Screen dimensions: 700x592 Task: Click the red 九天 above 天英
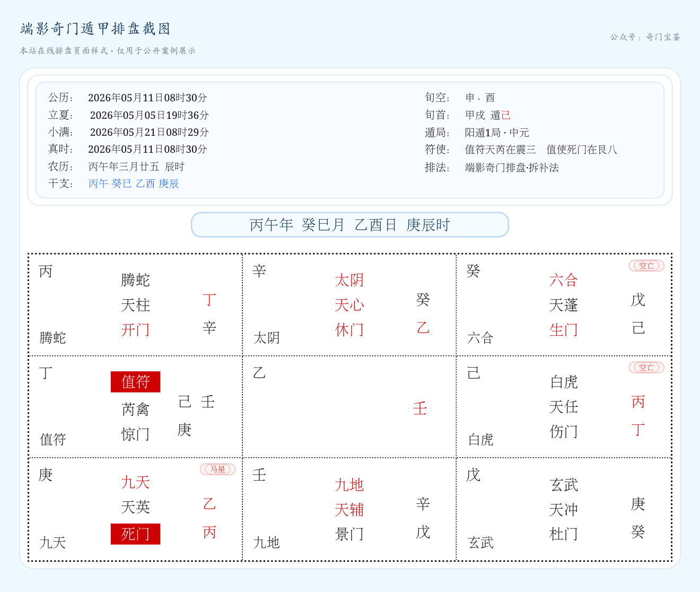(135, 482)
